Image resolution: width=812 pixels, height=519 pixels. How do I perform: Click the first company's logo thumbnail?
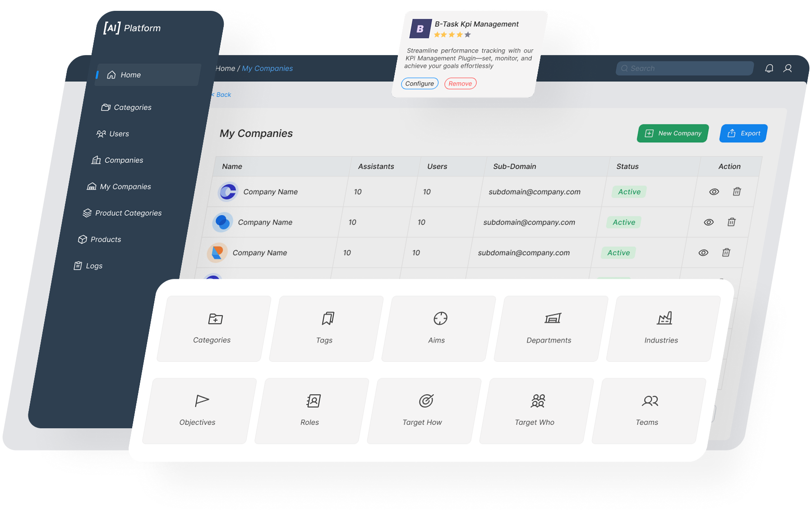click(x=228, y=192)
